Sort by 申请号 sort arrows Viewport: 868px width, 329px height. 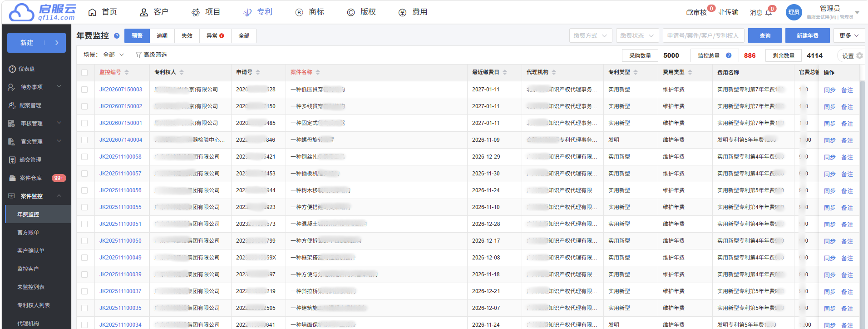click(258, 72)
